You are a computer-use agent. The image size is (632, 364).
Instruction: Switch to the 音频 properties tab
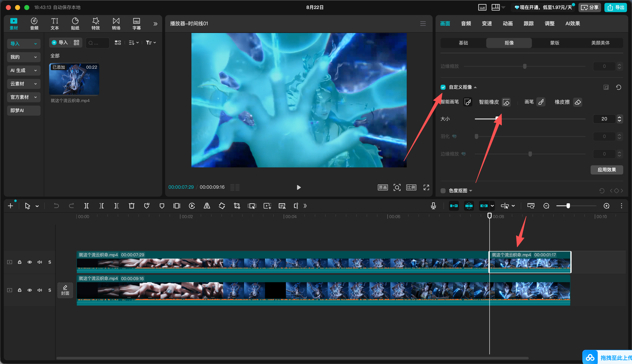click(x=466, y=24)
